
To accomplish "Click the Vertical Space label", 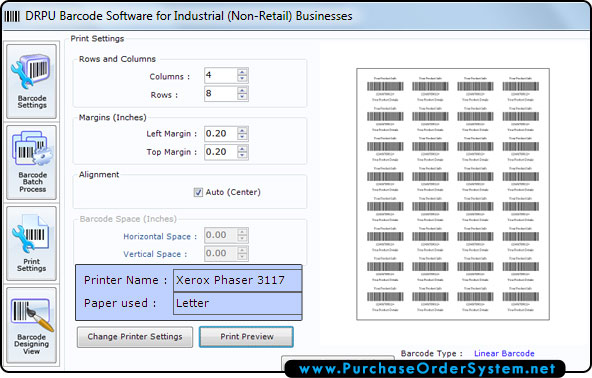I will click(x=155, y=254).
